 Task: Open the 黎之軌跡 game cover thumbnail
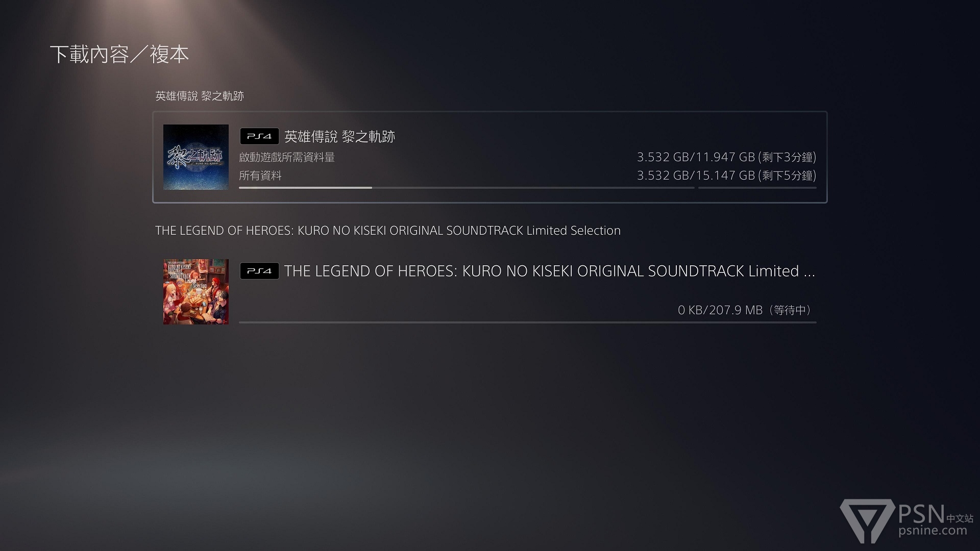pyautogui.click(x=196, y=157)
